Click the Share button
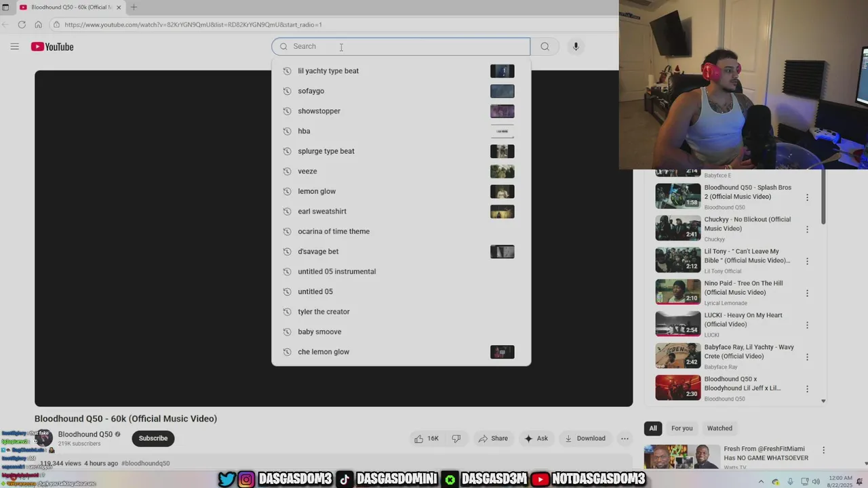 [493, 439]
